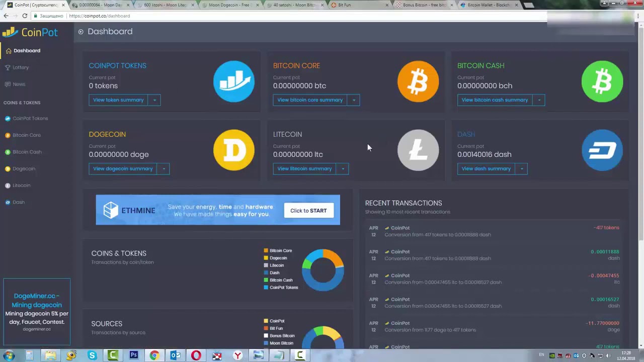Click the Dashboard header circle arrow icon
This screenshot has width=644, height=362.
(x=80, y=32)
